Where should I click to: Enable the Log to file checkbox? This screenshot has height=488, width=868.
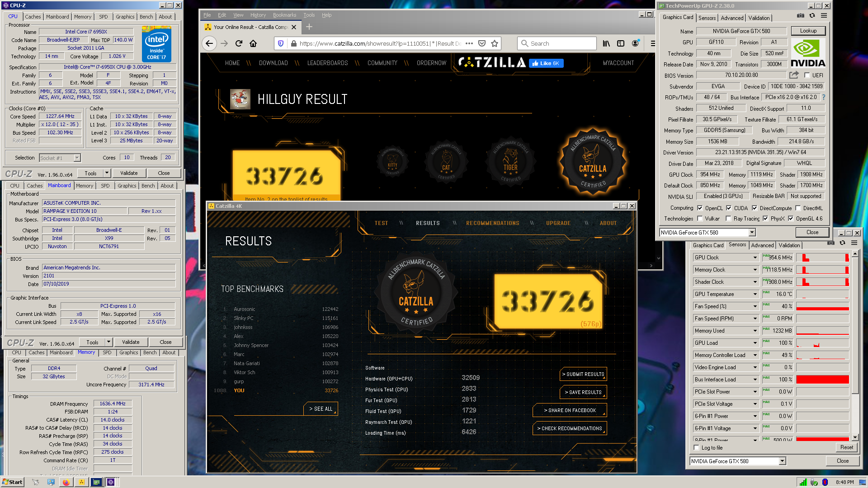pos(697,448)
